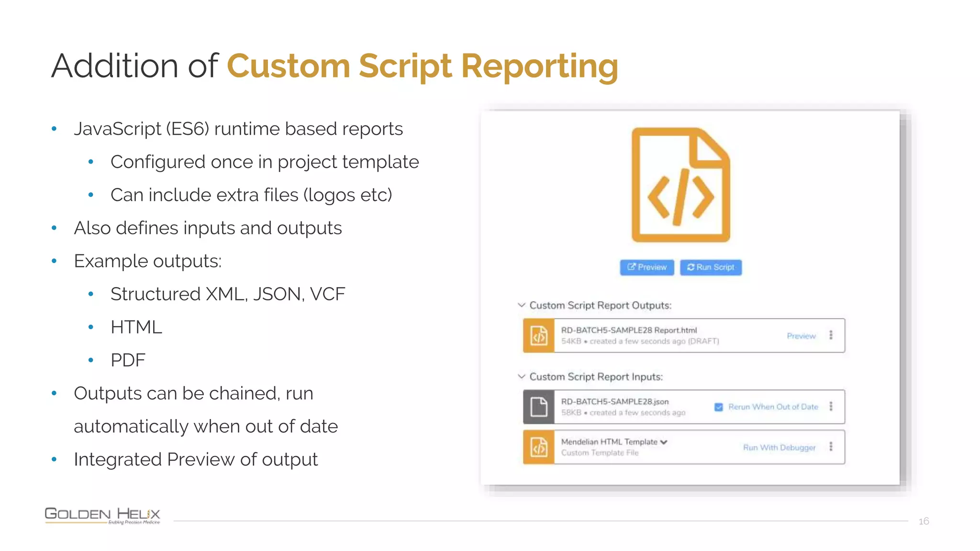The height and width of the screenshot is (551, 980).
Task: Click the RD-BATCH5-SAMPLE28.json file name
Action: (615, 401)
